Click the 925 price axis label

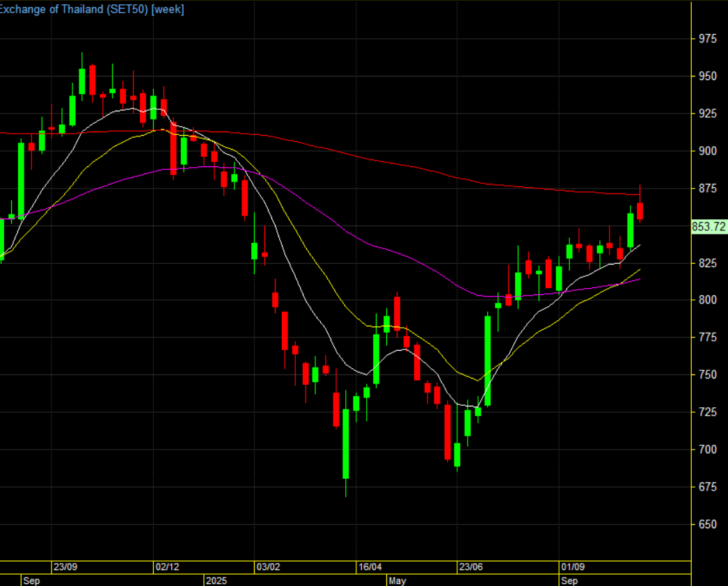point(708,113)
